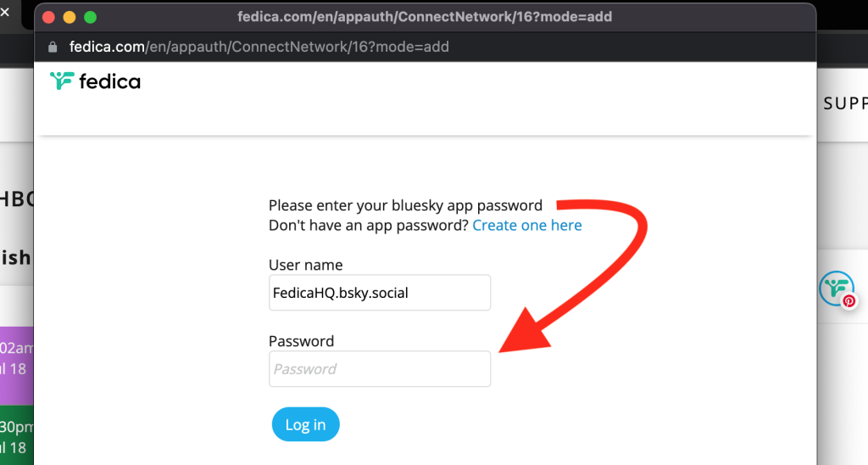
Task: Click into the empty Password input field
Action: [x=380, y=369]
